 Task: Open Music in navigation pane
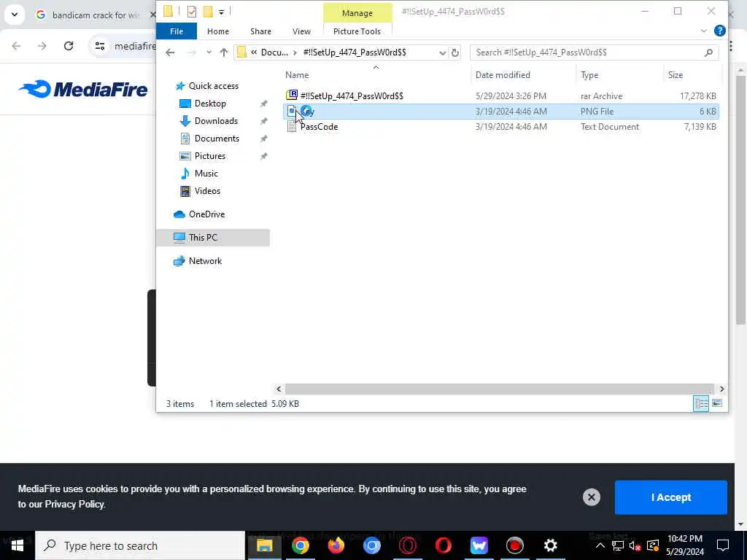point(206,174)
